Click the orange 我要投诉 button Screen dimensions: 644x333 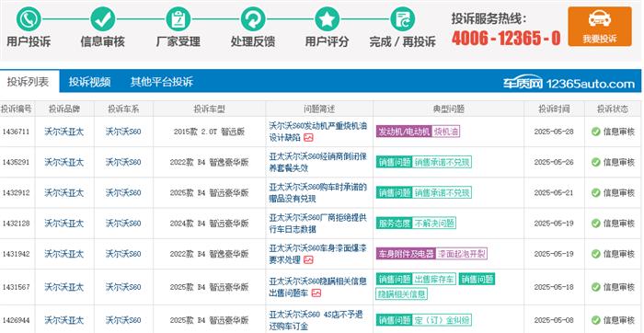pos(600,26)
